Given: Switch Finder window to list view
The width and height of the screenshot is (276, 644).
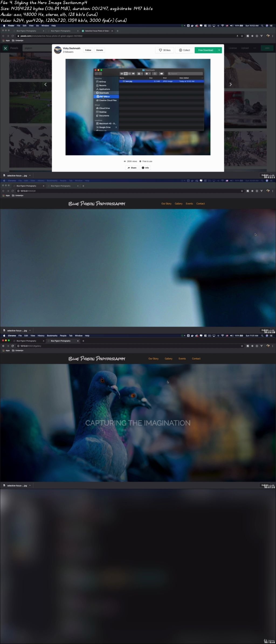Looking at the screenshot, I should pos(126,74).
